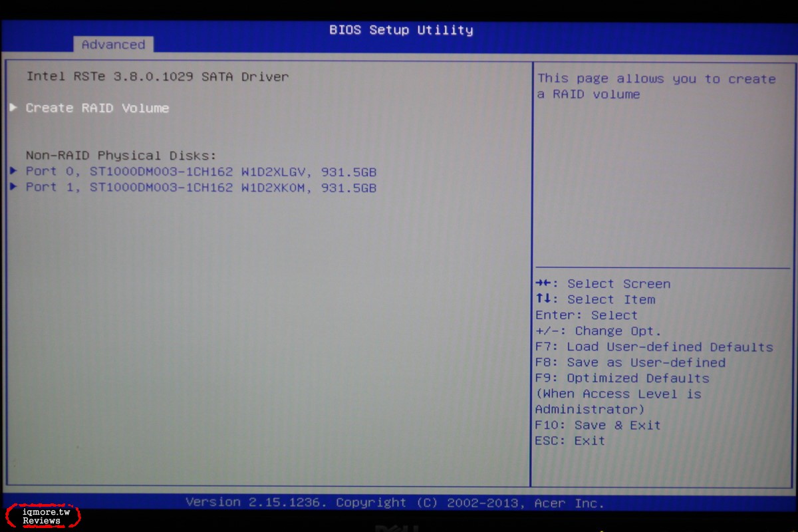The width and height of the screenshot is (798, 532).
Task: Click the Select Item key hint
Action: click(x=595, y=300)
